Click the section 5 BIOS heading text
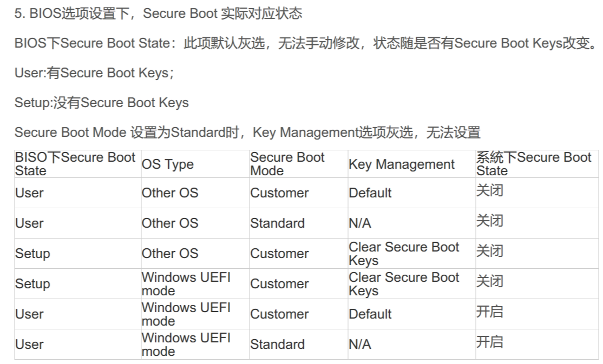Screen dimensions: 603x364 158,14
